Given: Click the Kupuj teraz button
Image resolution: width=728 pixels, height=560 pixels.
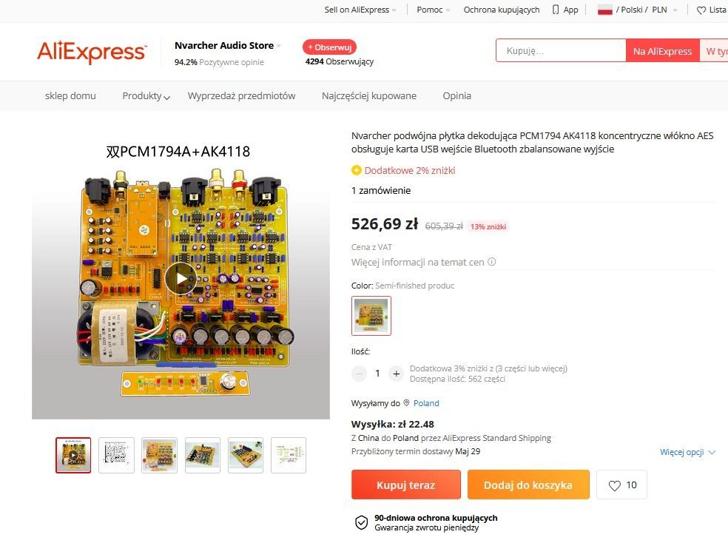Looking at the screenshot, I should coord(405,485).
